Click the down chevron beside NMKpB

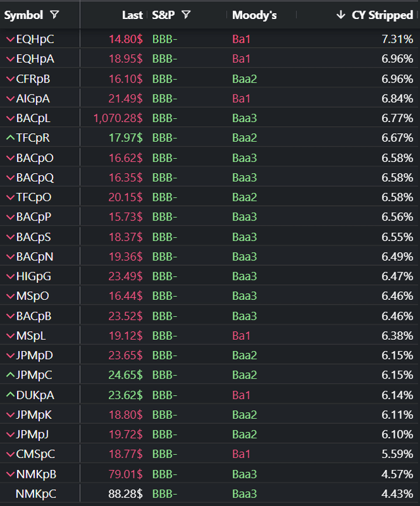tap(9, 474)
